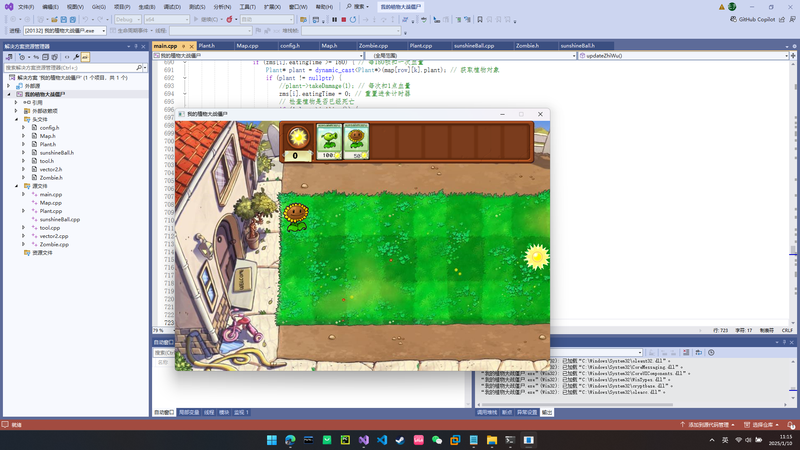Select the Peashooter seed card
800x450 pixels.
[328, 142]
